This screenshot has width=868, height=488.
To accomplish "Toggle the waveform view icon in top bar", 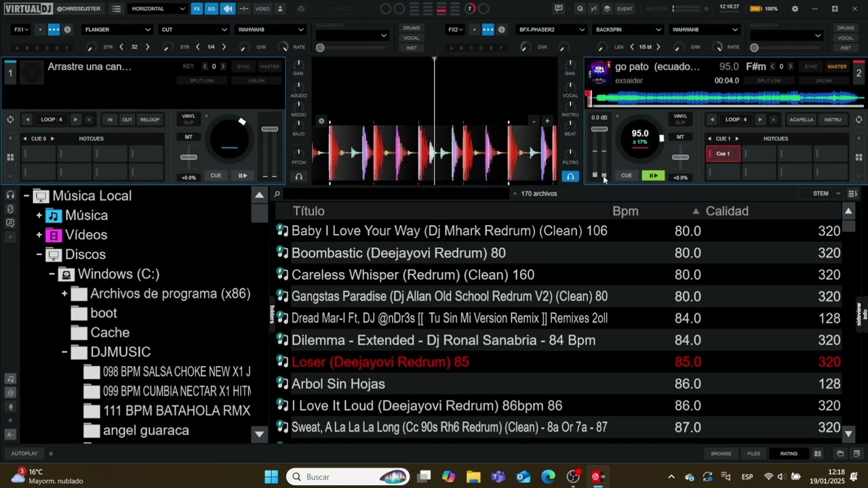I will pyautogui.click(x=228, y=9).
